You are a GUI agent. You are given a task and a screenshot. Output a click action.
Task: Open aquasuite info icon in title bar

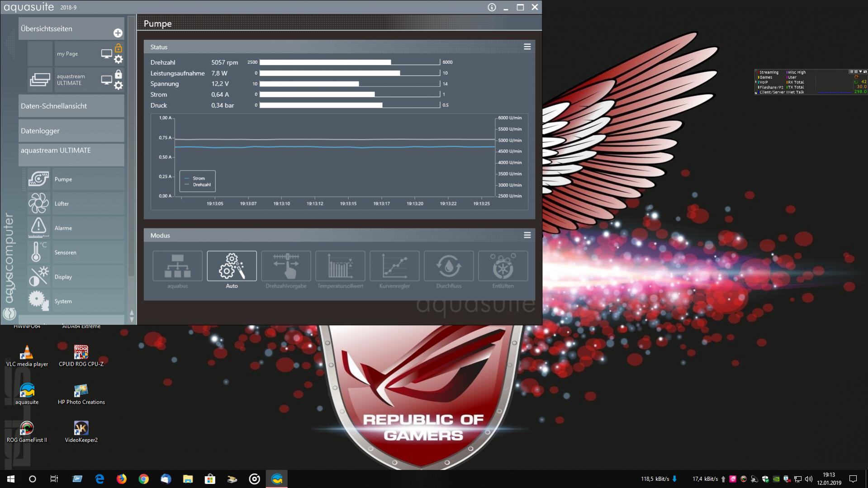(492, 7)
